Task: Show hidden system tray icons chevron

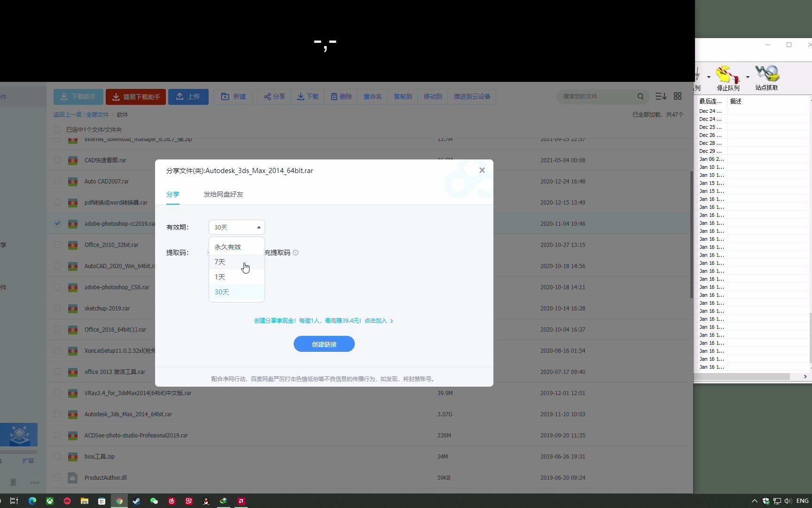Action: coord(754,501)
